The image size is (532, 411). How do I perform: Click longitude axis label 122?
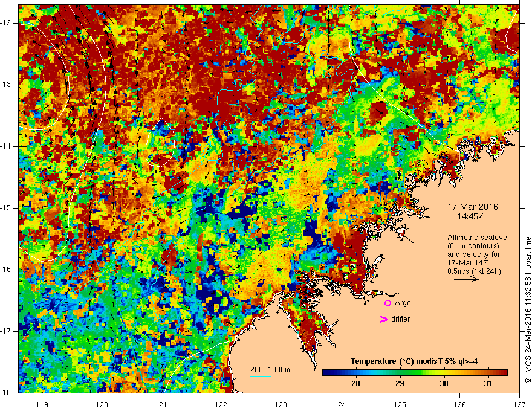point(221,404)
